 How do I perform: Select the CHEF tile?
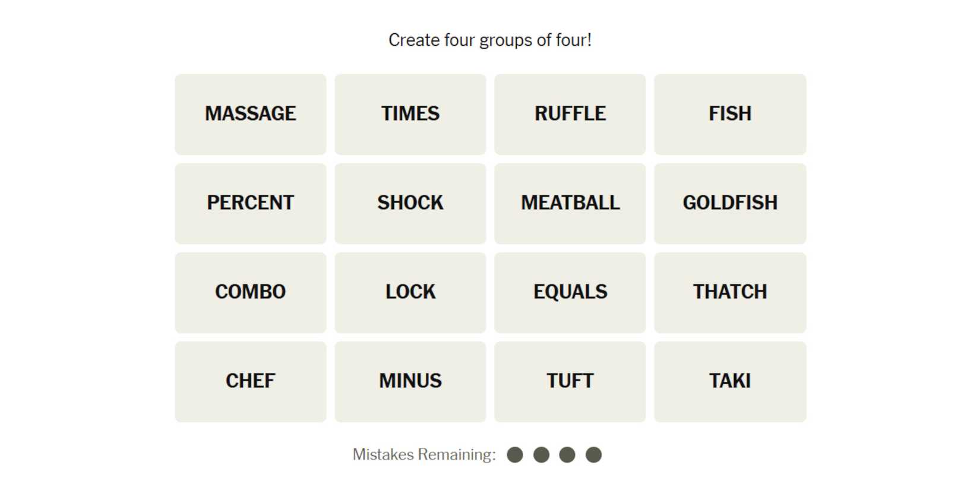tap(250, 381)
